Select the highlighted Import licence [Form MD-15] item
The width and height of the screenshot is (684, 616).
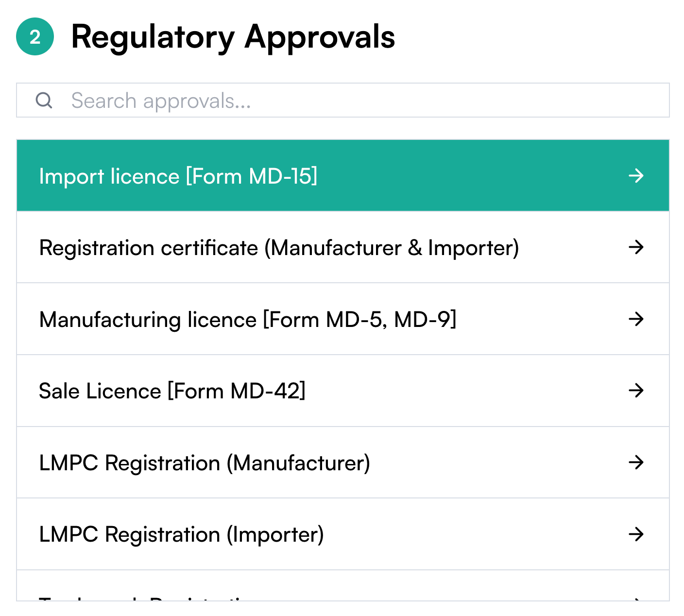343,175
